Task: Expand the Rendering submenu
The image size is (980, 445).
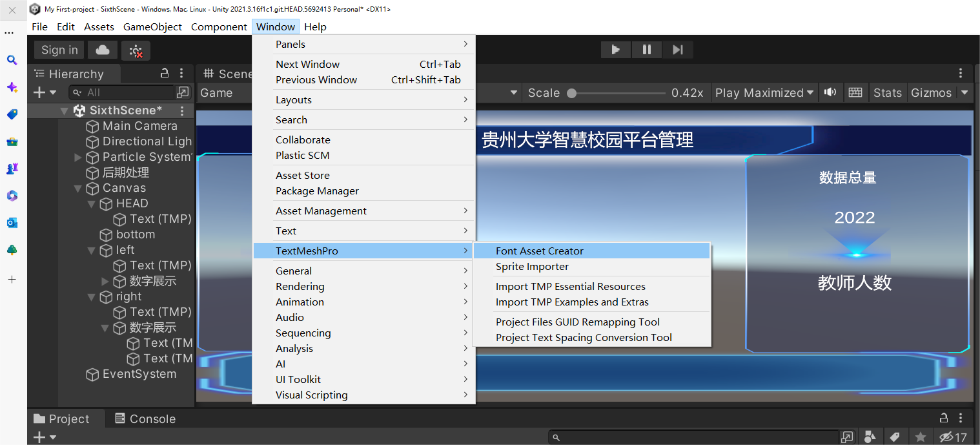Action: (363, 286)
